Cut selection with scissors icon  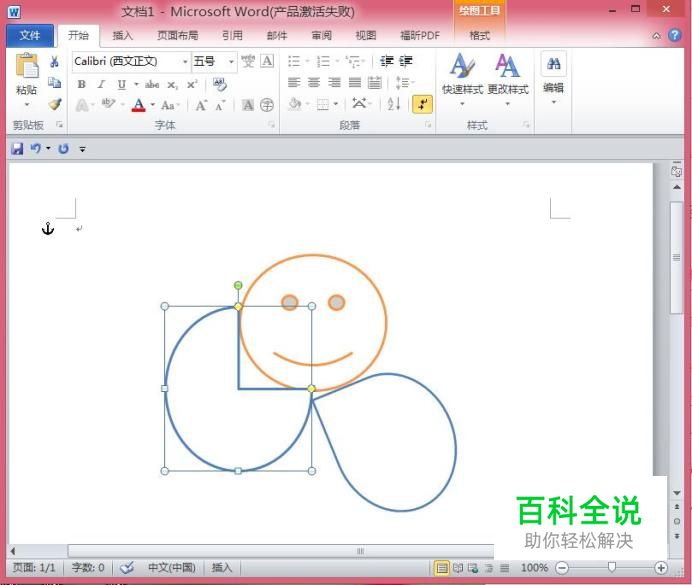(54, 62)
